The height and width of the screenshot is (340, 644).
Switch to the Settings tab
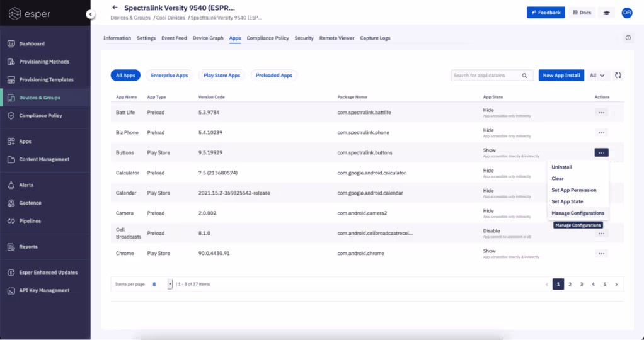tap(146, 38)
